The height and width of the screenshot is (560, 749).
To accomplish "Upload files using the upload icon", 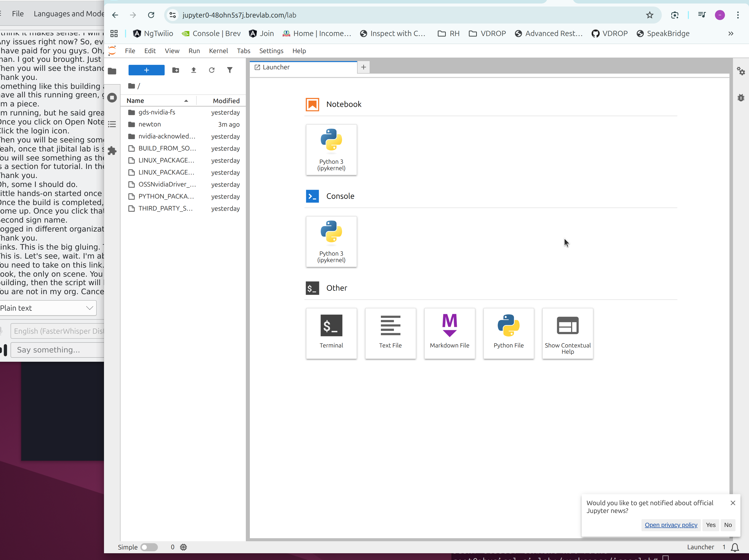I will click(194, 70).
